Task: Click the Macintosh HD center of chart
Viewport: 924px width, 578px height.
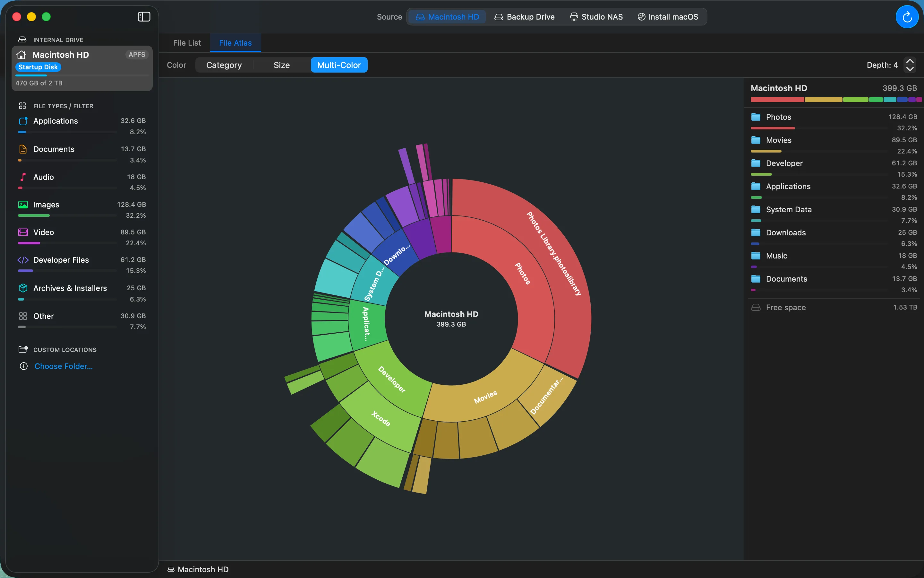Action: pyautogui.click(x=451, y=319)
